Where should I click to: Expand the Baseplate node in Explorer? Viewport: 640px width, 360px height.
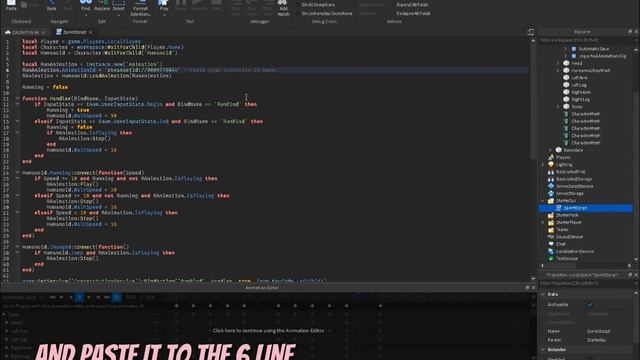click(550, 150)
